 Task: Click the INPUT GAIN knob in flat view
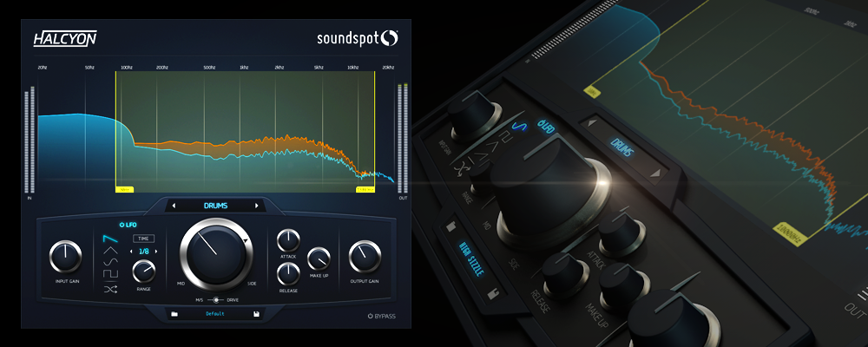click(x=65, y=256)
